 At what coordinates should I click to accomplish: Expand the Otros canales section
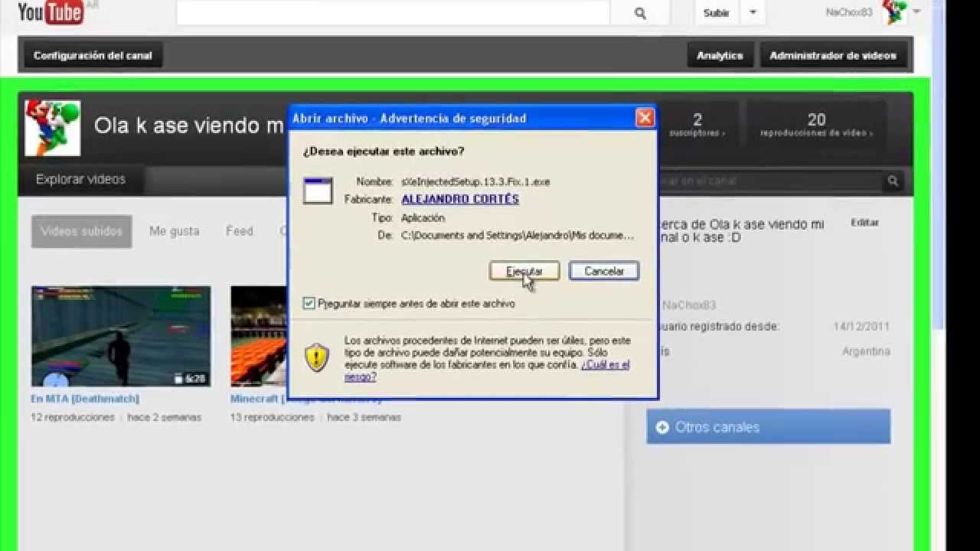768,427
